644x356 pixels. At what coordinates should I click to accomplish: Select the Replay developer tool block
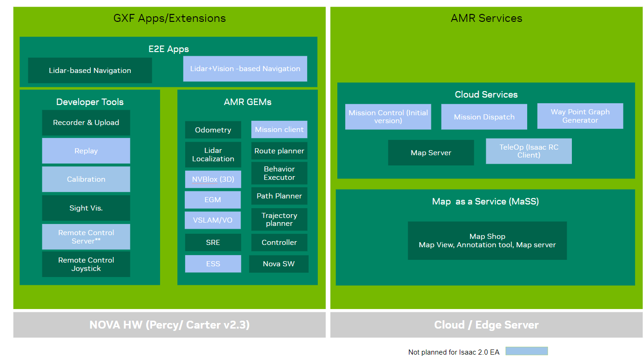(86, 151)
